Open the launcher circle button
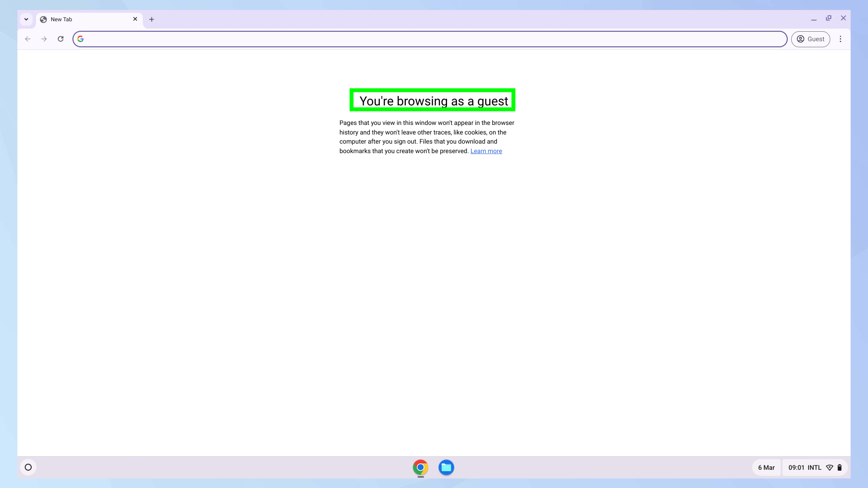This screenshot has width=868, height=488. pyautogui.click(x=28, y=467)
